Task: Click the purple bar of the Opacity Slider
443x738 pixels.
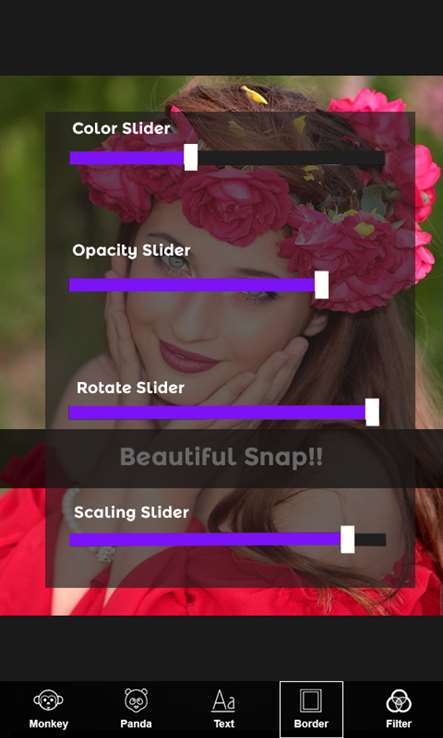Action: pyautogui.click(x=192, y=285)
